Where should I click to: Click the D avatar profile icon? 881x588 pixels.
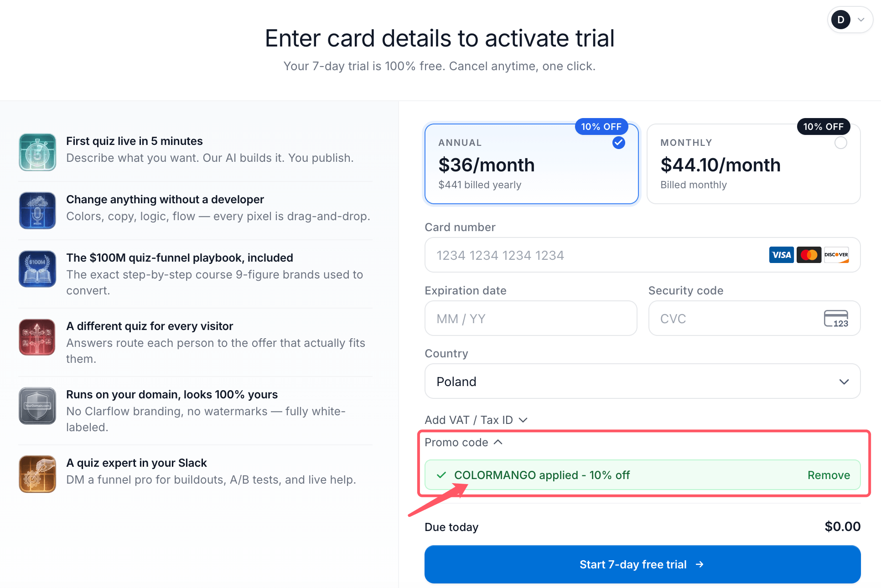pos(840,20)
